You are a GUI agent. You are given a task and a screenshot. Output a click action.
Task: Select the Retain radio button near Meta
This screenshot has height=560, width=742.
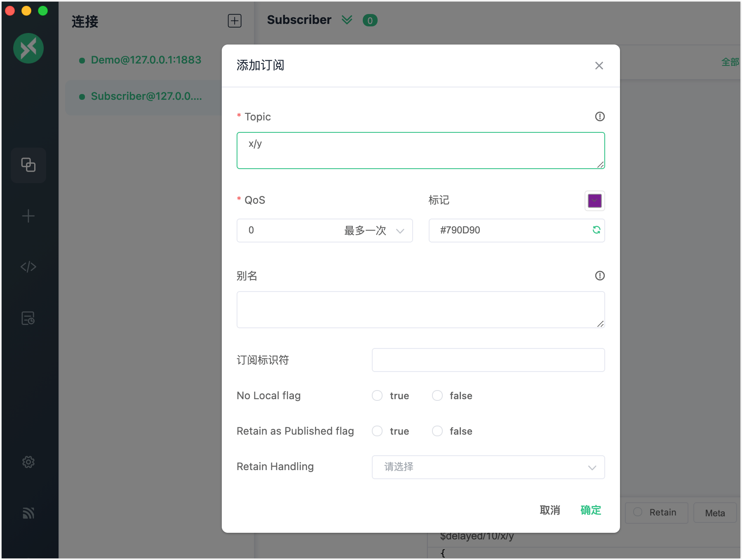639,512
